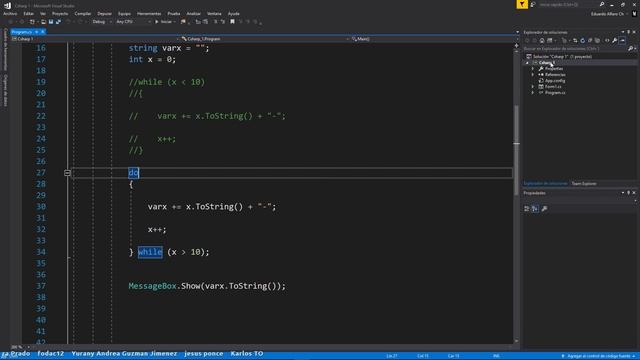
Task: Click the Open File toolbar icon
Action: 43,22
